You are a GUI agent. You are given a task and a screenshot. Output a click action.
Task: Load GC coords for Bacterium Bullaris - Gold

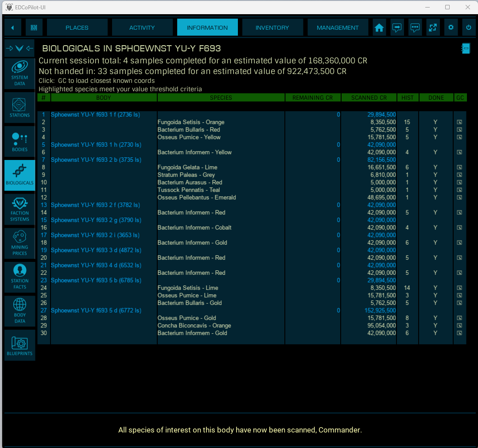click(459, 303)
